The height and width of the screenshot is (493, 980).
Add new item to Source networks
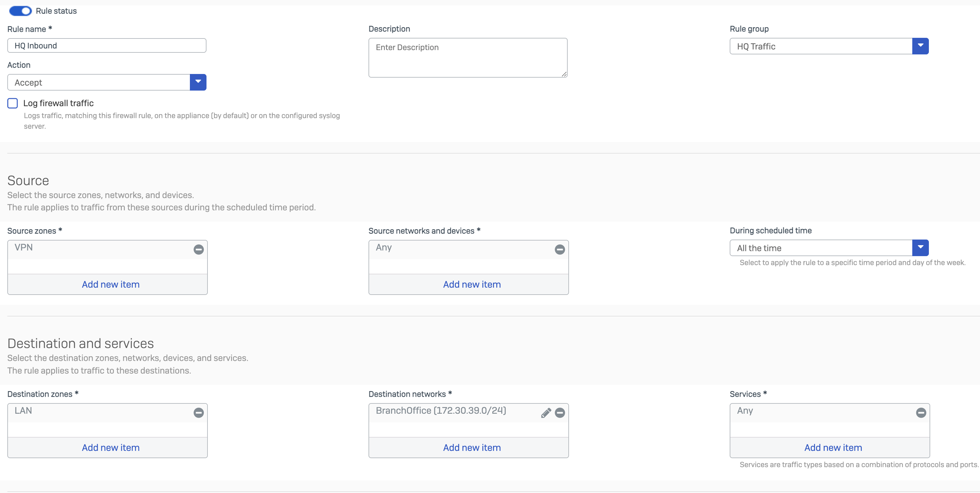[471, 284]
